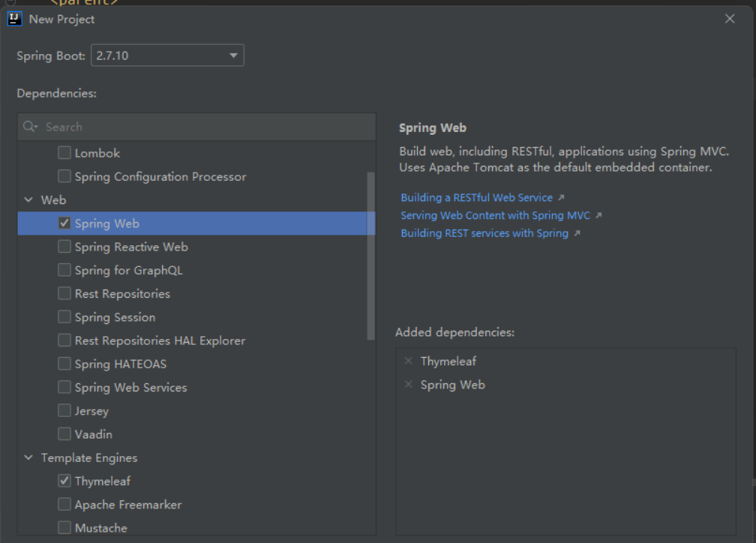This screenshot has height=543, width=756.
Task: Collapse the Template Engines category
Action: point(28,457)
